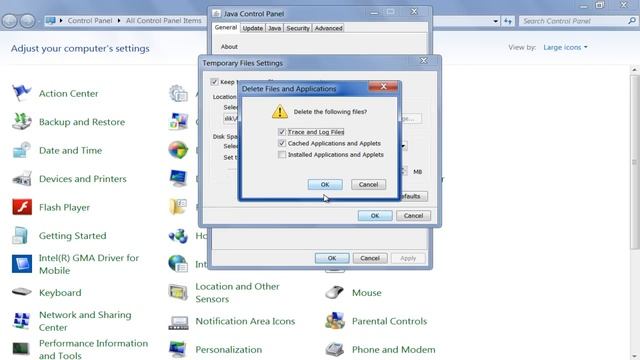The image size is (640, 360).
Task: Switch to the Security tab
Action: 298,28
